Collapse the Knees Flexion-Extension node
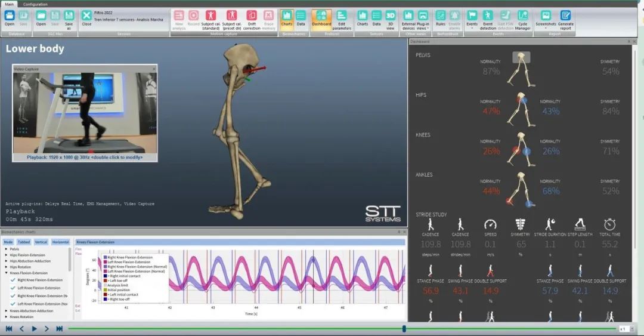This screenshot has width=644, height=336. (x=6, y=273)
